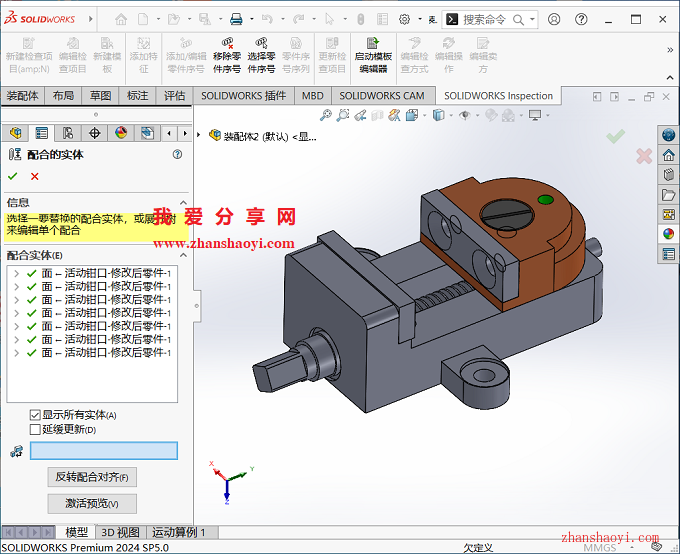
Task: Expand the last 面–活动钳口 mate entity row
Action: click(x=16, y=353)
